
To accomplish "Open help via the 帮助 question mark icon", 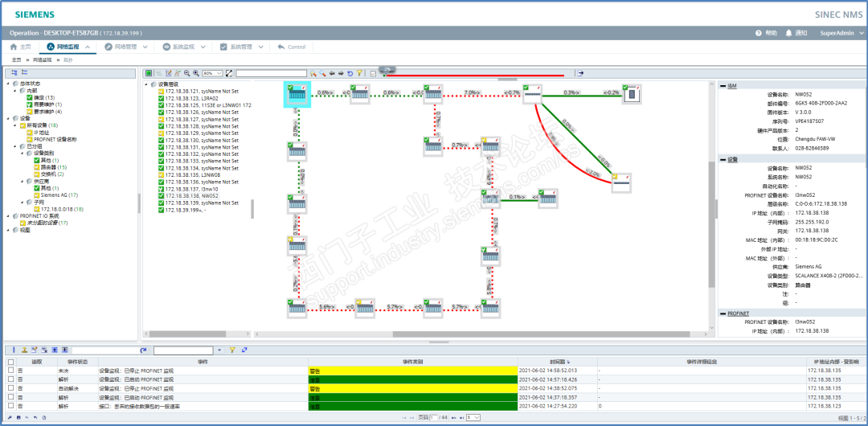I will click(759, 33).
